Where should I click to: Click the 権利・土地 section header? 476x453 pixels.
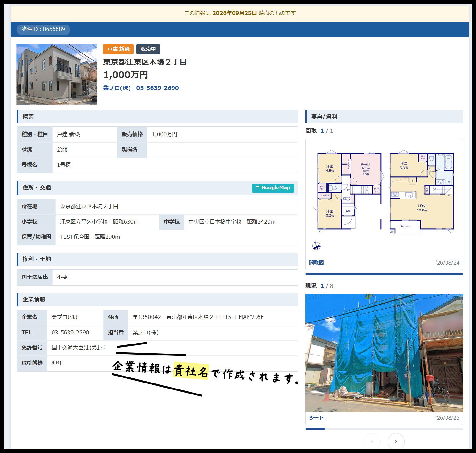pyautogui.click(x=157, y=260)
